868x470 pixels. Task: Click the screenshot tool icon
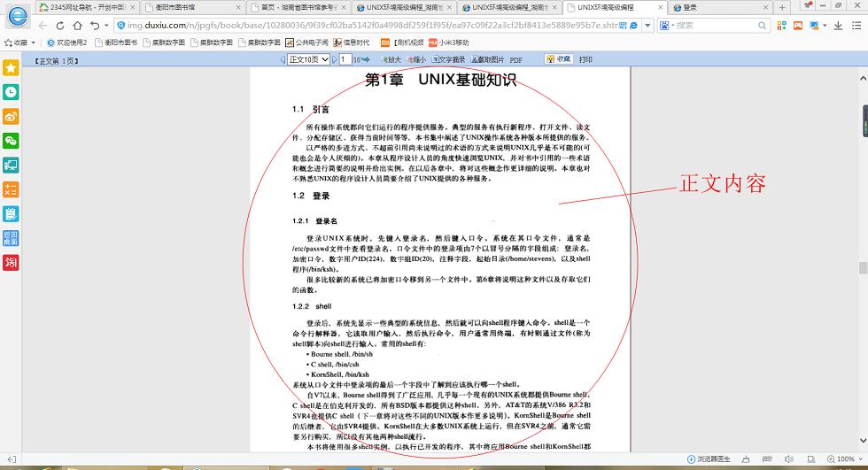[x=814, y=26]
